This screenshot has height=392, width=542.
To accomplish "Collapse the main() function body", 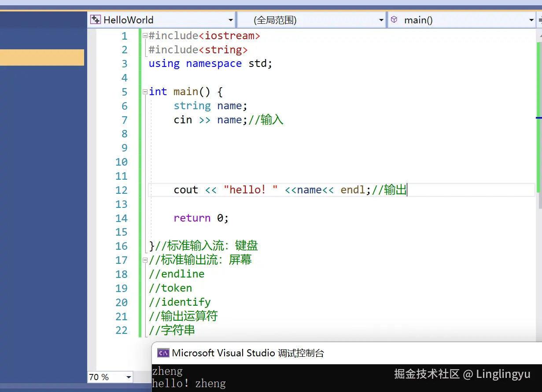I will point(145,92).
